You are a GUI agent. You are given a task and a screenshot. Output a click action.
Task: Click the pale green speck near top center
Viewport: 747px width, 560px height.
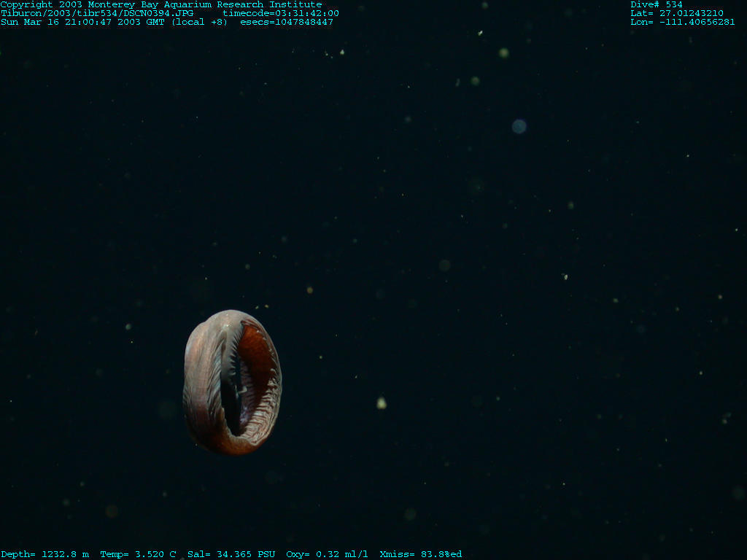click(x=503, y=52)
